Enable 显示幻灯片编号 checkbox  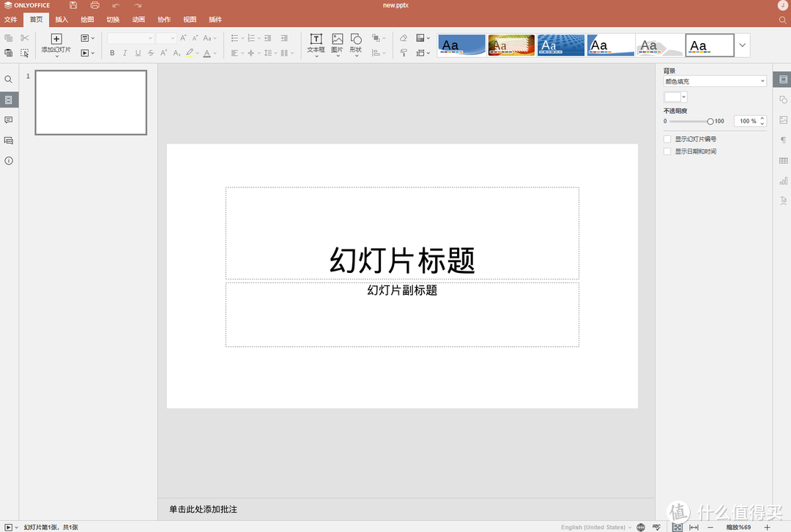tap(667, 138)
